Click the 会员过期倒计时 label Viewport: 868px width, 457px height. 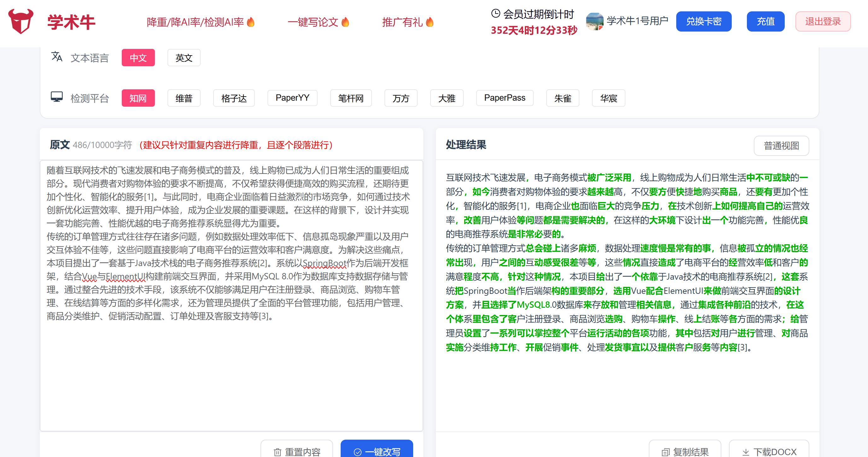[x=538, y=14]
